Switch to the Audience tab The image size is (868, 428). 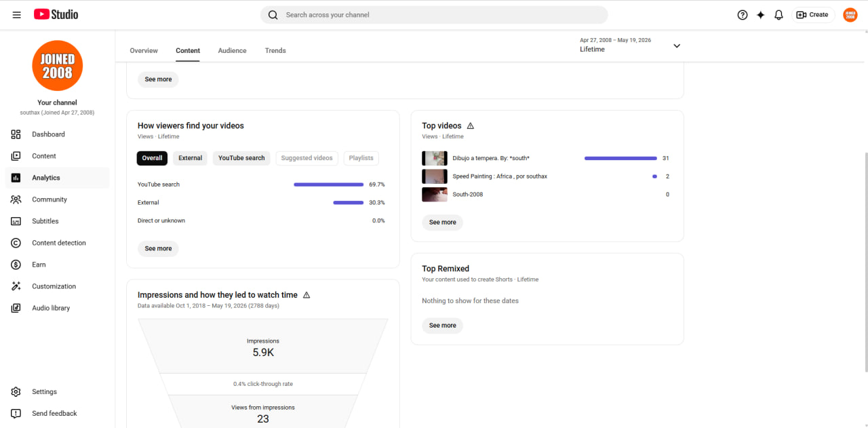232,51
